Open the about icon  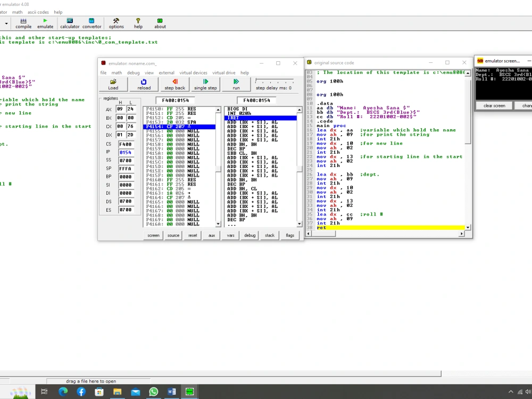pos(160,23)
